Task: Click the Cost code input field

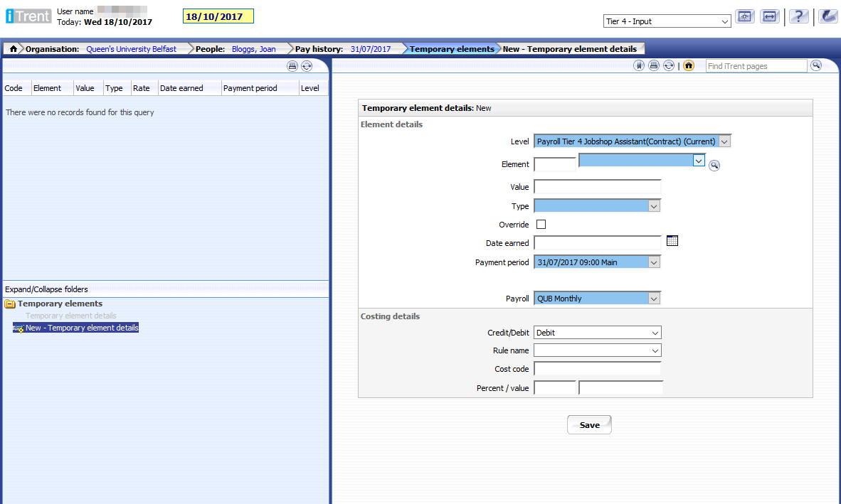Action: click(597, 369)
